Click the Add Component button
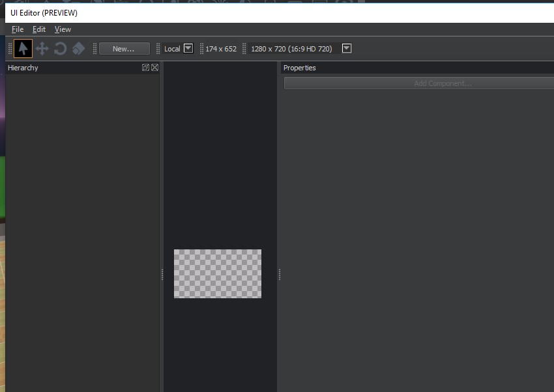 pyautogui.click(x=442, y=83)
